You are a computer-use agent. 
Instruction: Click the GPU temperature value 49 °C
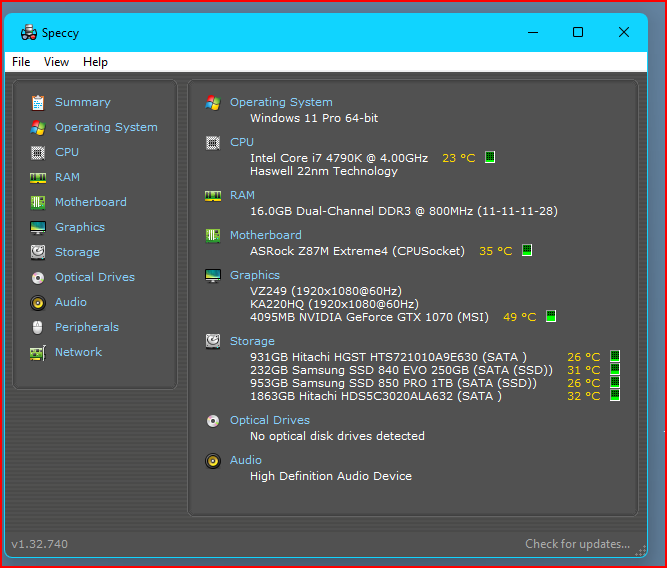pyautogui.click(x=519, y=317)
